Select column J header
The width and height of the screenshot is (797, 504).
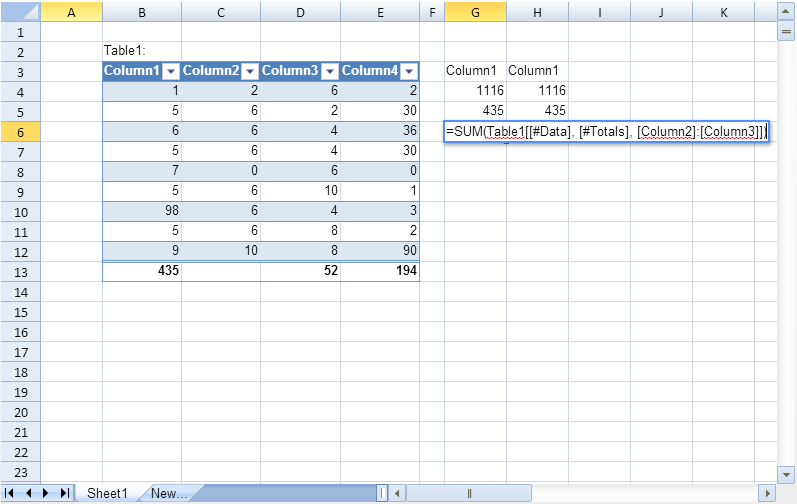[x=661, y=12]
